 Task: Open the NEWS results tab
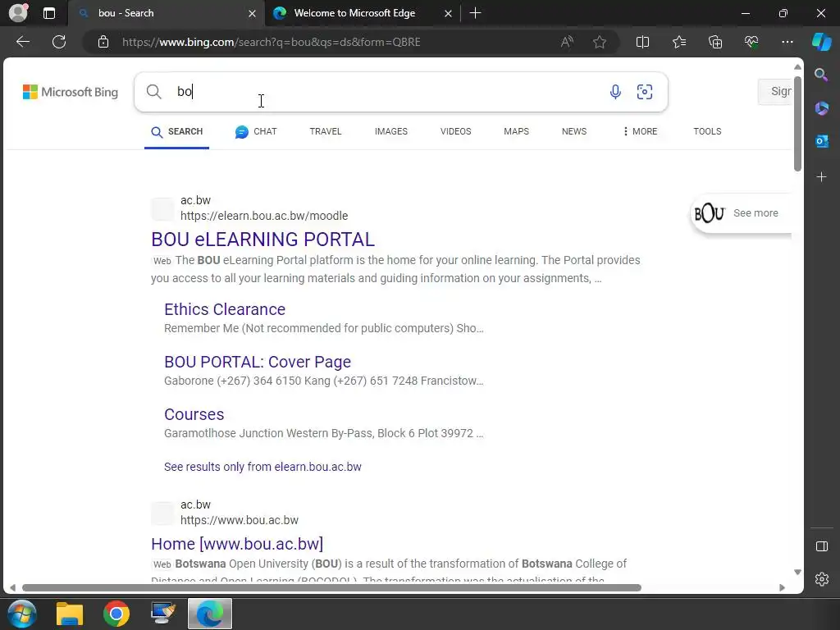coord(574,131)
